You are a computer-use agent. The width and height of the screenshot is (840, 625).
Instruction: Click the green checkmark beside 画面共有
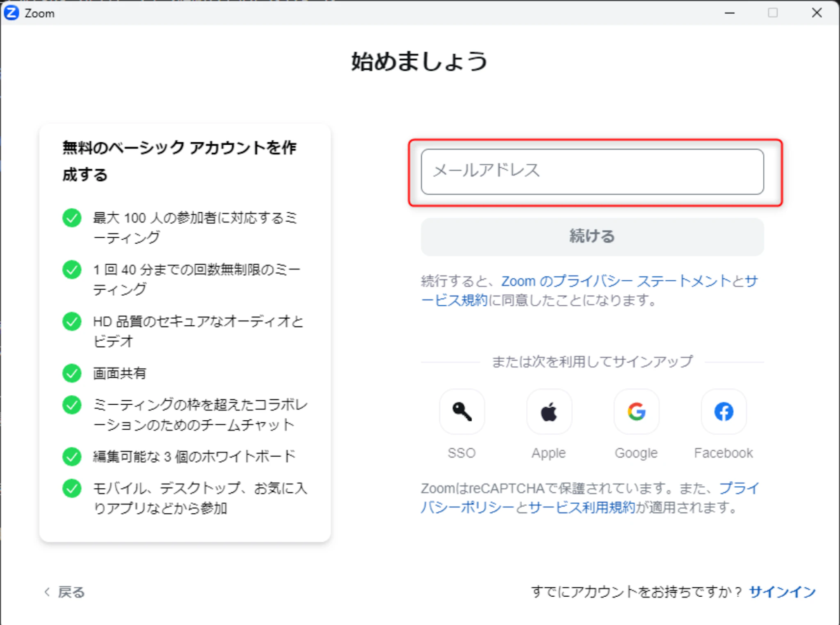coord(72,373)
